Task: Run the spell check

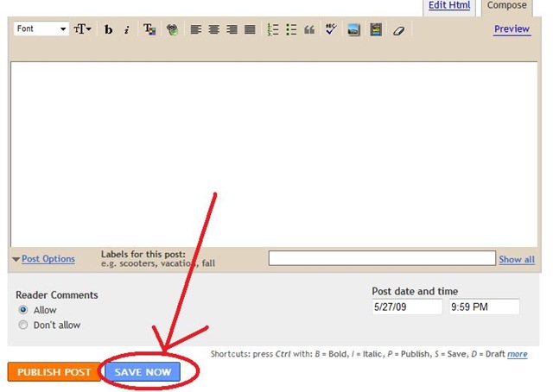Action: point(331,29)
